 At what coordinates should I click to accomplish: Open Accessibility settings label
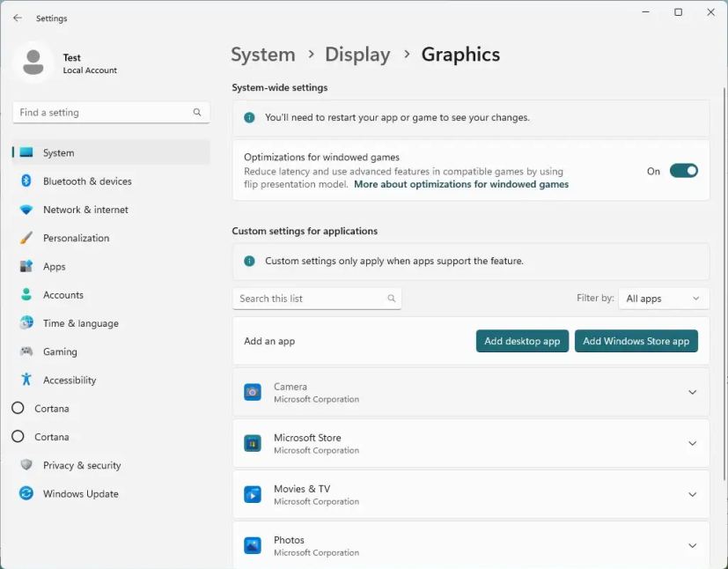pyautogui.click(x=70, y=380)
